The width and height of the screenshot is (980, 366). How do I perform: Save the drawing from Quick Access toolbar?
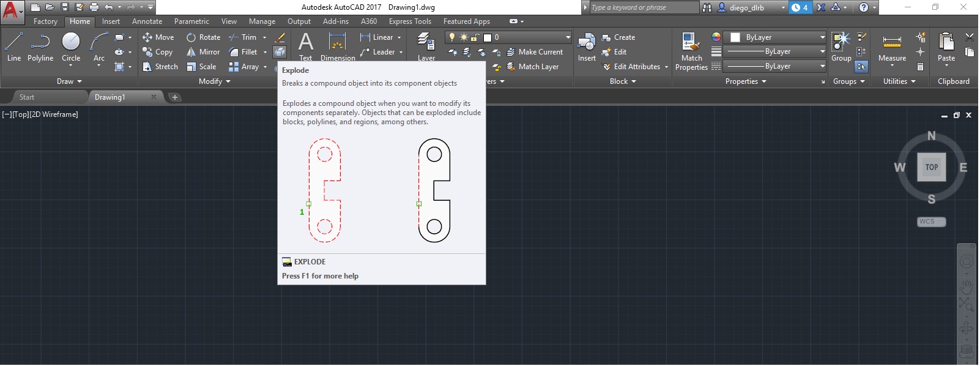pyautogui.click(x=65, y=7)
